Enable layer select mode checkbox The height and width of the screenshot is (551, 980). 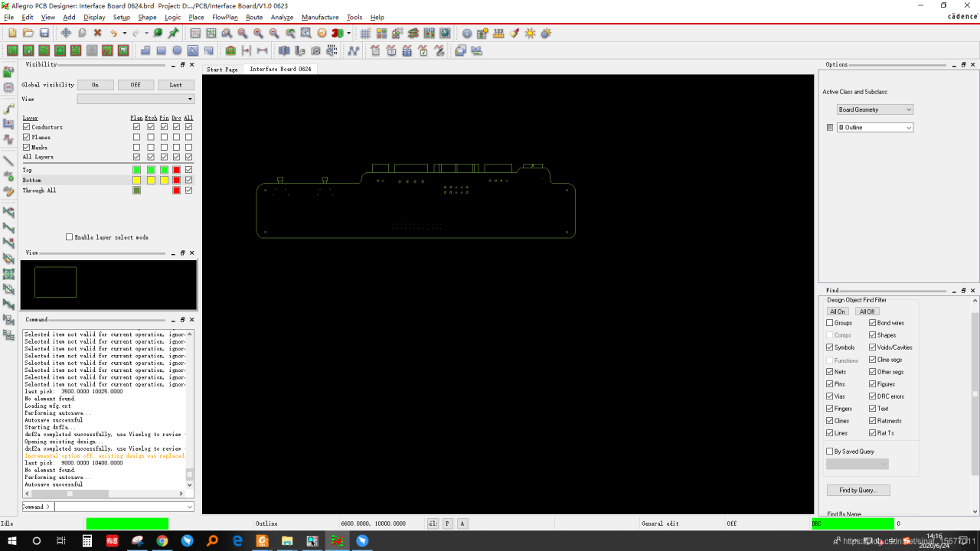[x=69, y=237]
